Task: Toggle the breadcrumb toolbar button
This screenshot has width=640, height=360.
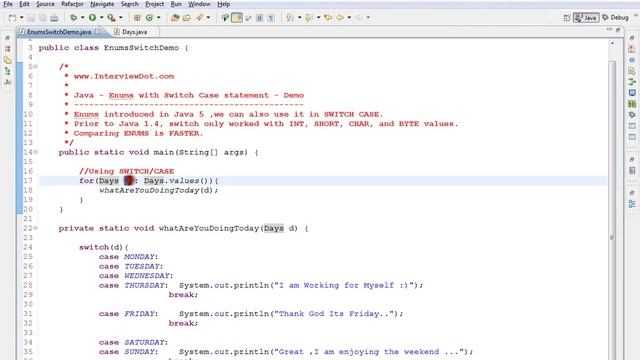Action: [x=225, y=18]
